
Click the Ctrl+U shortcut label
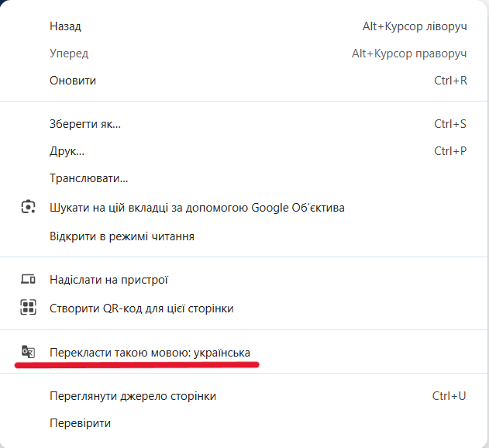(449, 396)
